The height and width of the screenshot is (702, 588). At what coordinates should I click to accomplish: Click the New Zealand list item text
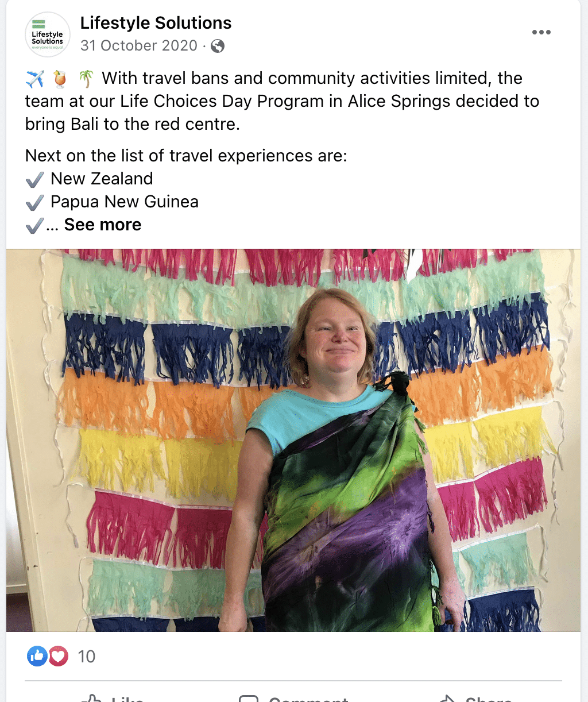pos(102,179)
